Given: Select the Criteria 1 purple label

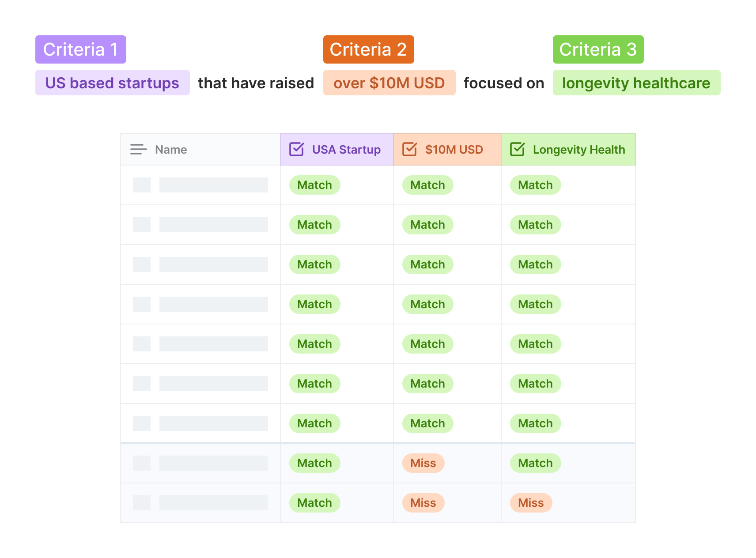Looking at the screenshot, I should 81,49.
